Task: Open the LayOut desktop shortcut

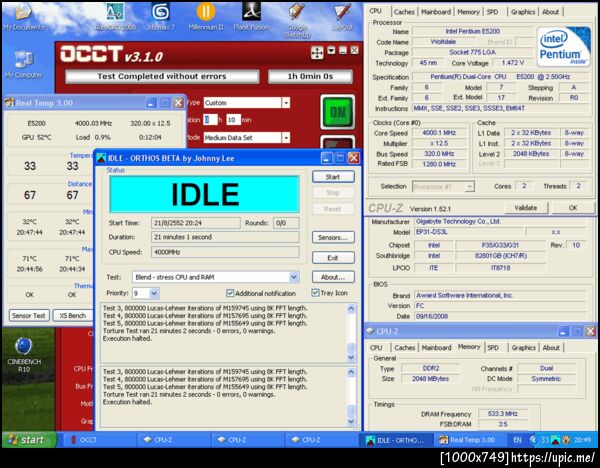Action: point(342,16)
